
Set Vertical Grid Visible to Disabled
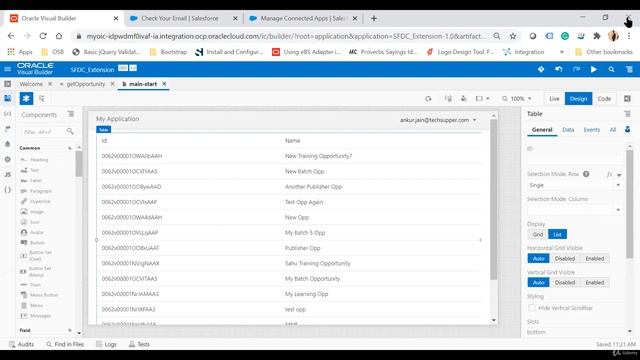pos(565,282)
